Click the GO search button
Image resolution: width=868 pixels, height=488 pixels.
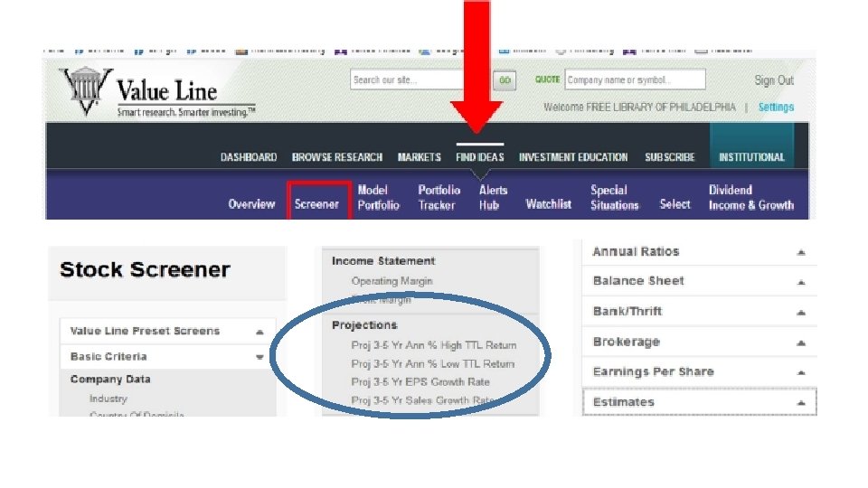pyautogui.click(x=505, y=80)
